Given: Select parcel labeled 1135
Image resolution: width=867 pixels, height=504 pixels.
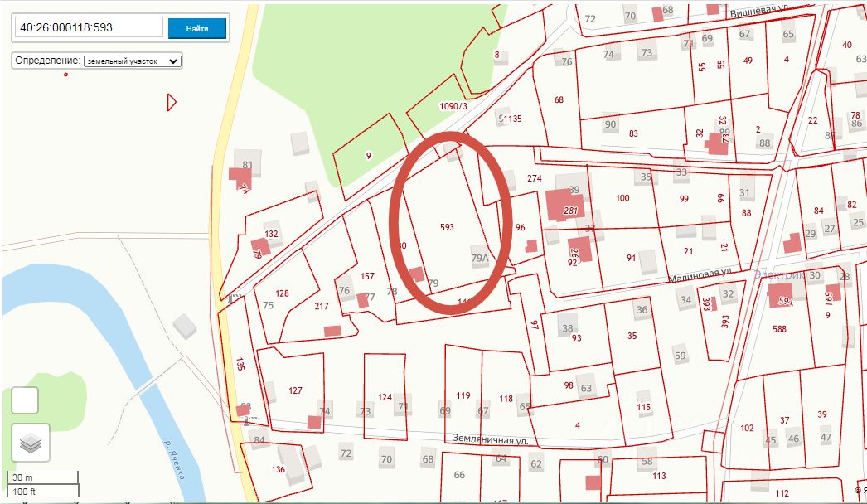Looking at the screenshot, I should point(512,119).
